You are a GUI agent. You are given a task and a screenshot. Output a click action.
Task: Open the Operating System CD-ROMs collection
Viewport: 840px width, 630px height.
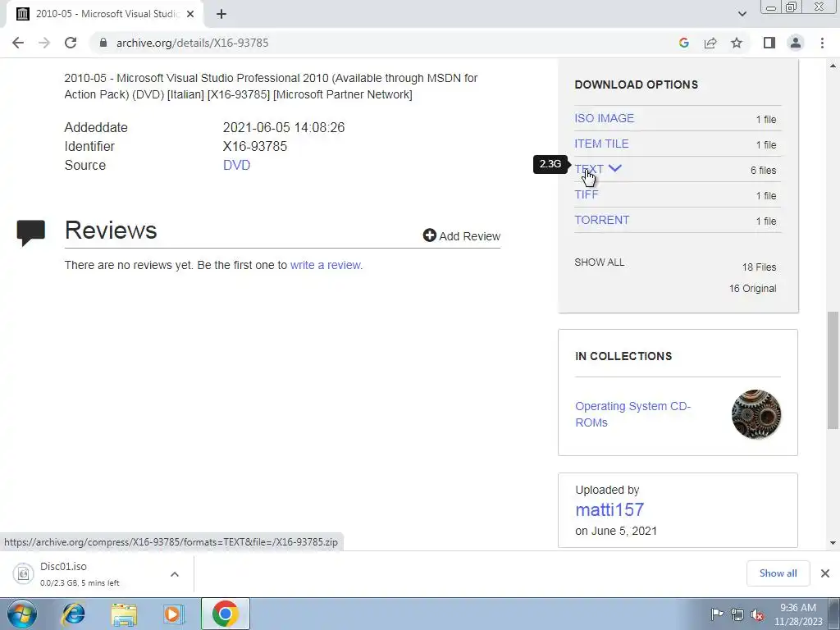pyautogui.click(x=632, y=414)
